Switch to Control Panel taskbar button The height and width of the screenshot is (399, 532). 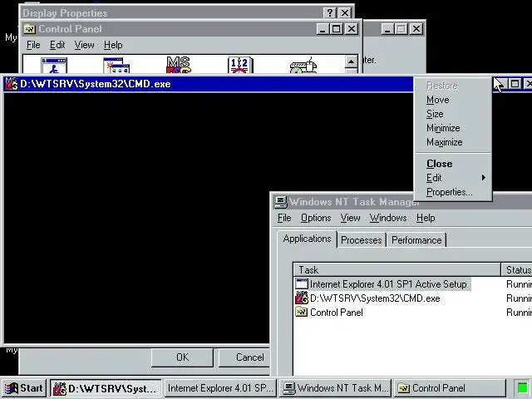[450, 388]
